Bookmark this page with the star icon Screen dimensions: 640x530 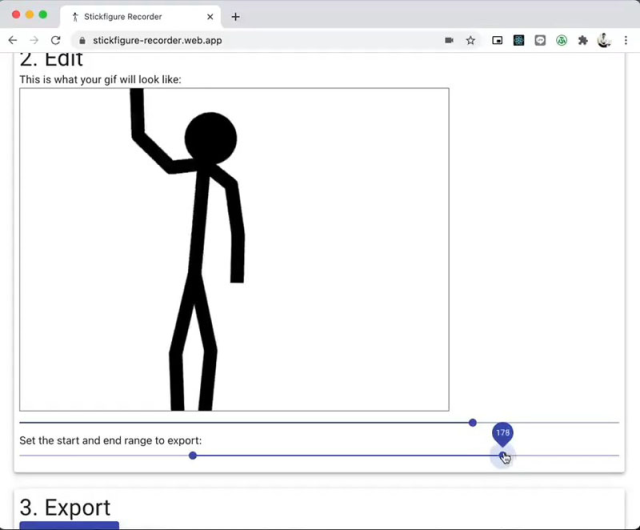click(x=471, y=40)
